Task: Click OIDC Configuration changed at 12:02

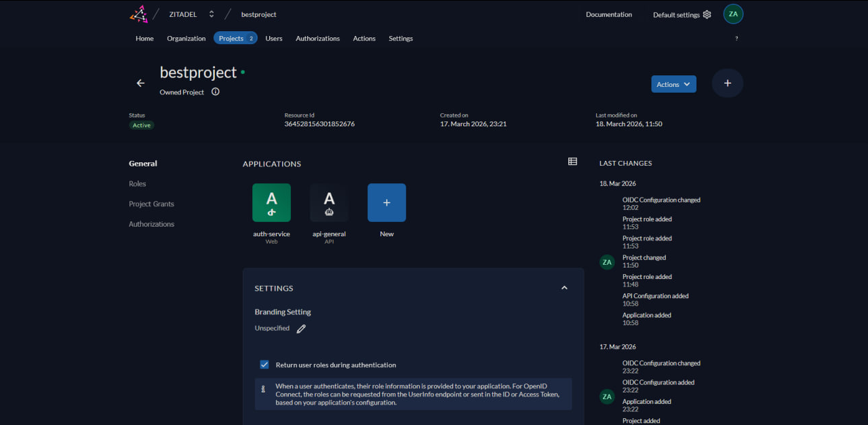Action: click(661, 204)
